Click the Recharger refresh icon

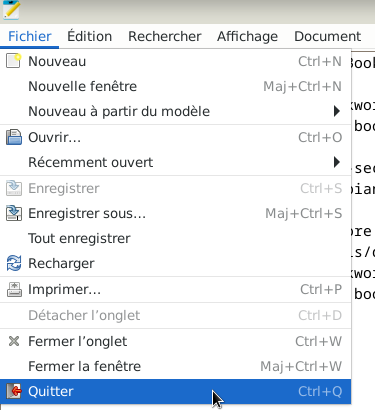pyautogui.click(x=14, y=263)
